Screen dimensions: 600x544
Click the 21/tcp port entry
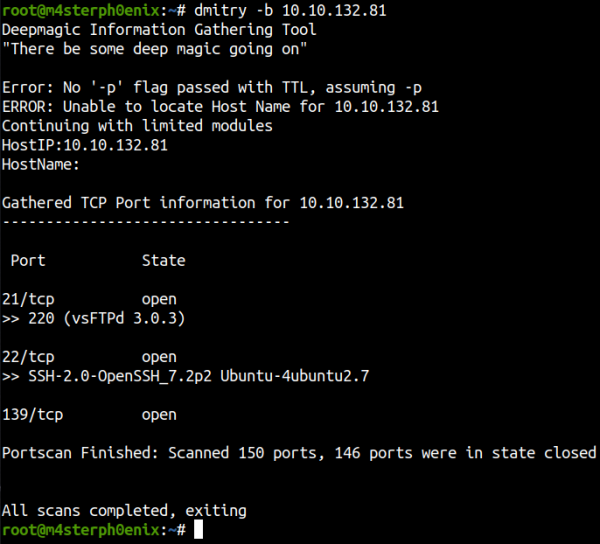[x=28, y=299]
